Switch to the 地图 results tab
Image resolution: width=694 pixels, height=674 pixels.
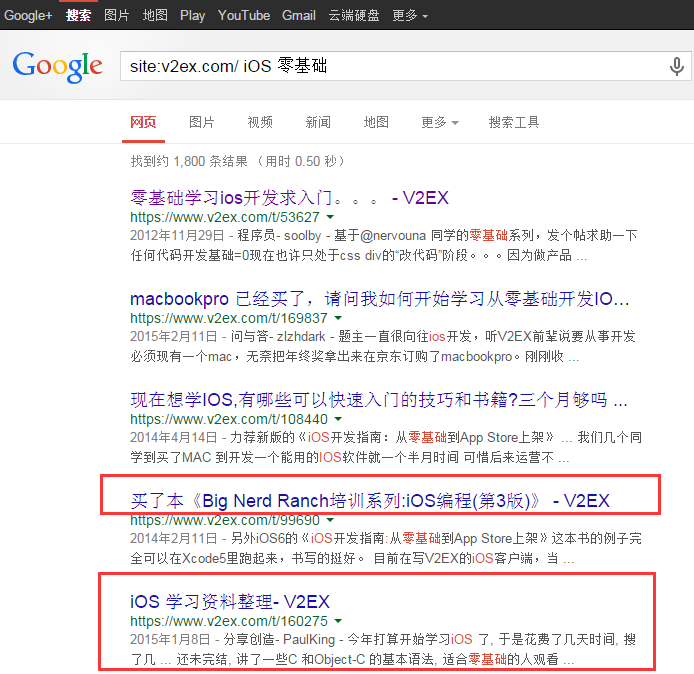click(376, 122)
